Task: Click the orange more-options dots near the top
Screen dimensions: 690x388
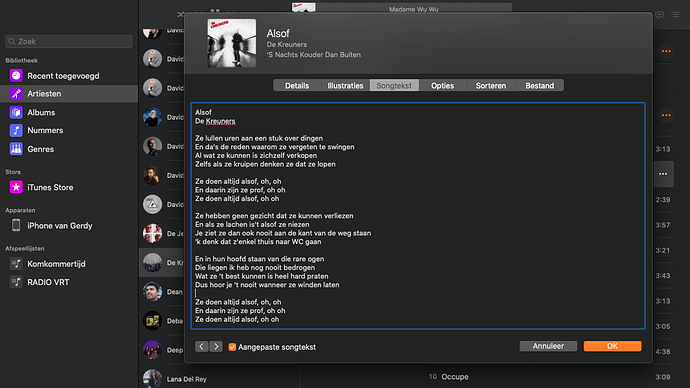Action: (x=666, y=51)
